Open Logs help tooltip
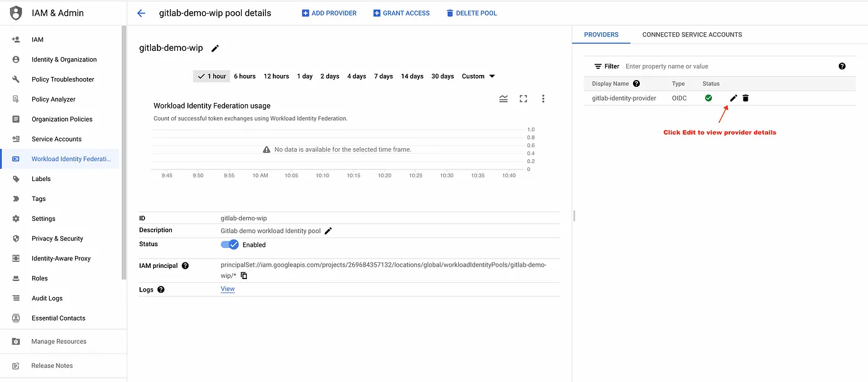The height and width of the screenshot is (382, 868). [161, 290]
